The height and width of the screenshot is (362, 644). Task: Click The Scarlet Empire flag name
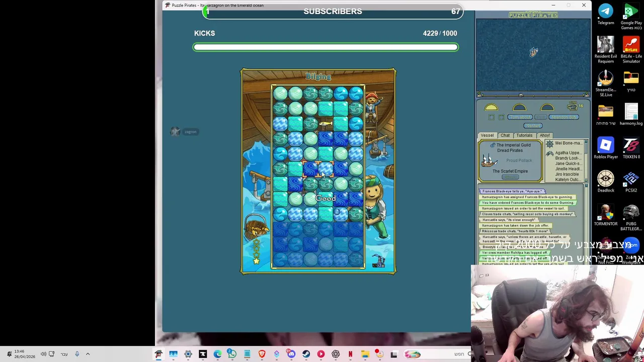510,171
